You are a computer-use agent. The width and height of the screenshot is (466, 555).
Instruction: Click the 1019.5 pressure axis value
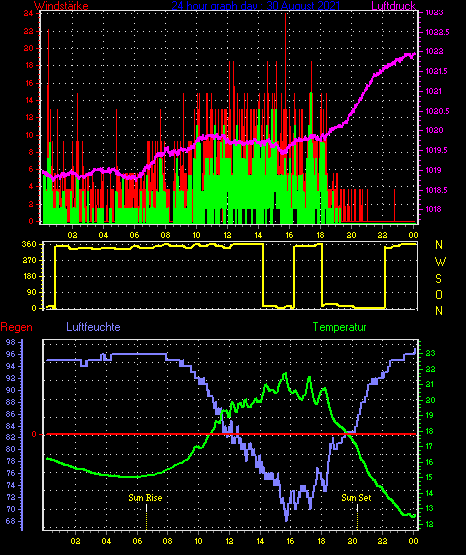[436, 150]
